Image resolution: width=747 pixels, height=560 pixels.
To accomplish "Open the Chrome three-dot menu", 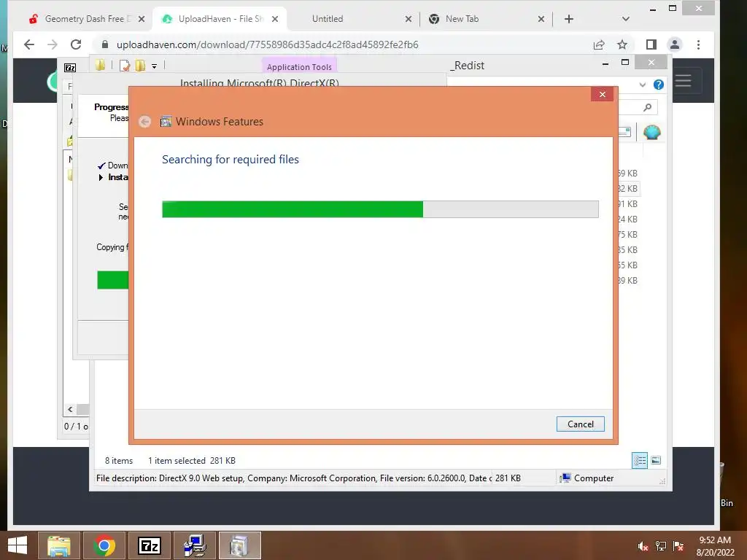I will point(698,44).
